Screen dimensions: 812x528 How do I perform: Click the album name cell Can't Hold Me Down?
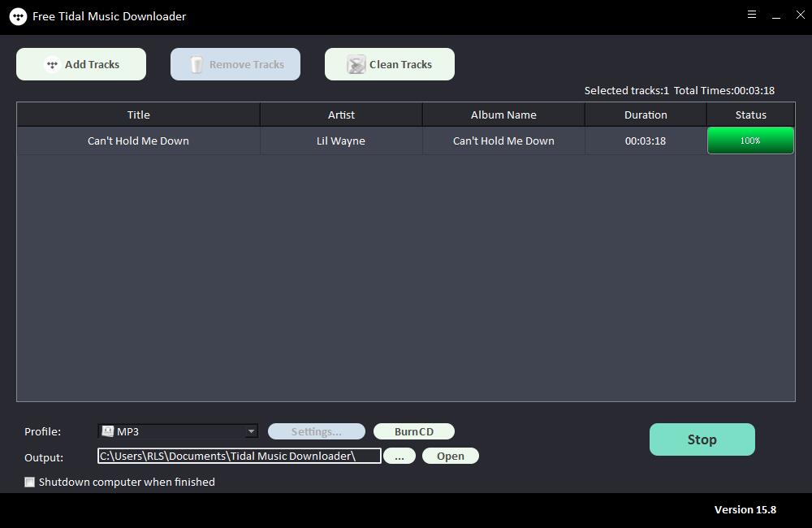coord(503,141)
